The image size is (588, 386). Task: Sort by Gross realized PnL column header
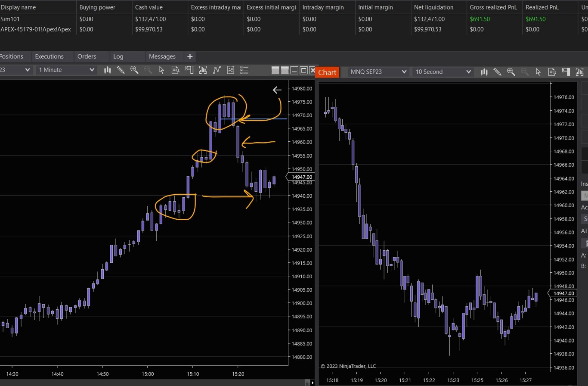click(x=495, y=7)
